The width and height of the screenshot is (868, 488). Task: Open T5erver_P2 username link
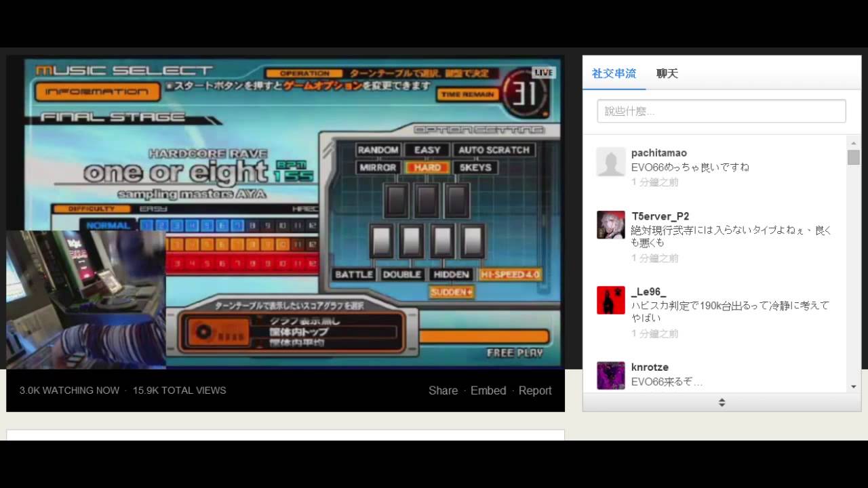pyautogui.click(x=660, y=216)
